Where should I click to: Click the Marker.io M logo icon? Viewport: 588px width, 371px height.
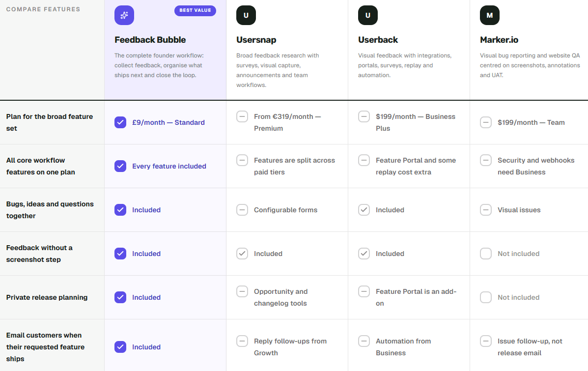coord(490,15)
